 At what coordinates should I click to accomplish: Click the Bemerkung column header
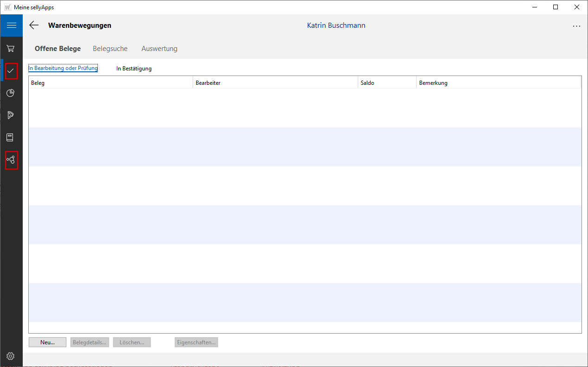click(x=498, y=83)
